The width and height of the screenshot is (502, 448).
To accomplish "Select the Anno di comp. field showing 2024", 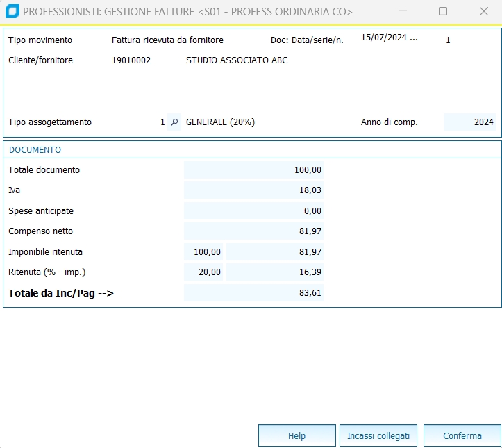I will point(469,122).
